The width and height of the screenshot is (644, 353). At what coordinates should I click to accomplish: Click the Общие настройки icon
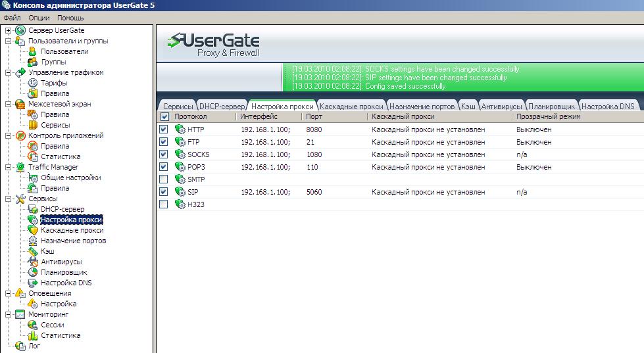32,177
